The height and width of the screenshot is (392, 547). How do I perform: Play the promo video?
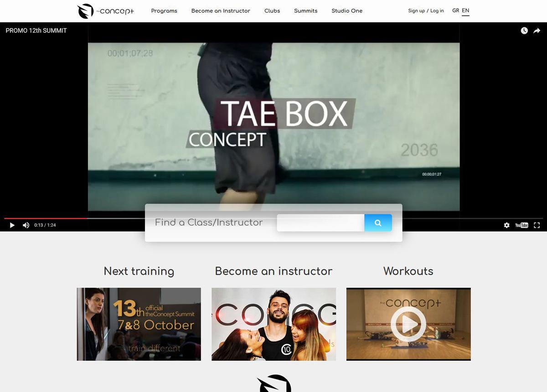click(12, 225)
